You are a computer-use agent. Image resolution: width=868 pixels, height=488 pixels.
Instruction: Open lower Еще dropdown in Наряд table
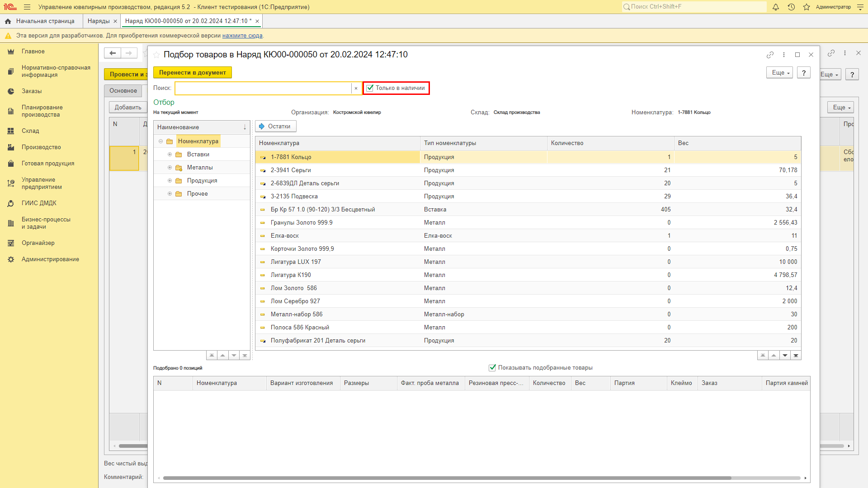(x=841, y=108)
